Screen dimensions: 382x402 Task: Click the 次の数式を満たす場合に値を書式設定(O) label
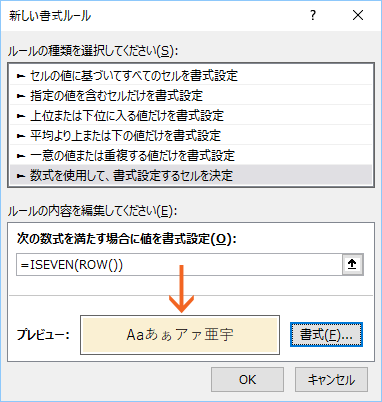pyautogui.click(x=127, y=239)
